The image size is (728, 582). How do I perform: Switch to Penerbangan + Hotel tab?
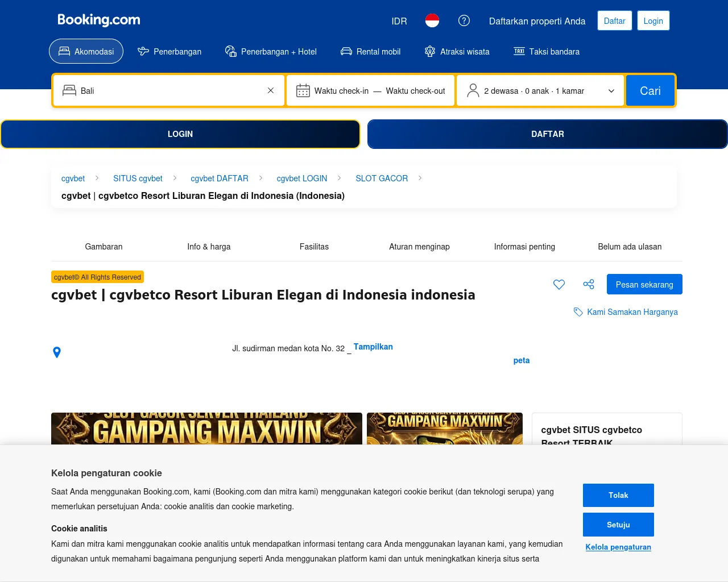[x=271, y=51]
